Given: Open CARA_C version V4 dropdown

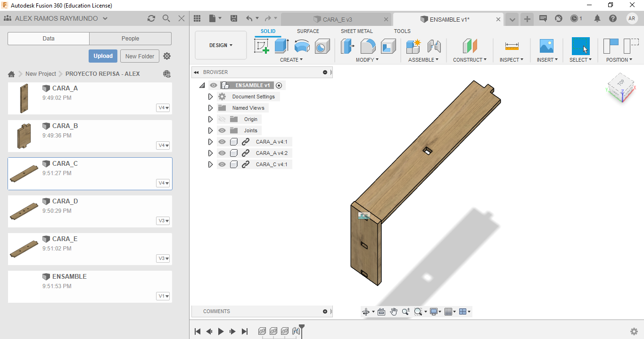Looking at the screenshot, I should click(x=163, y=183).
